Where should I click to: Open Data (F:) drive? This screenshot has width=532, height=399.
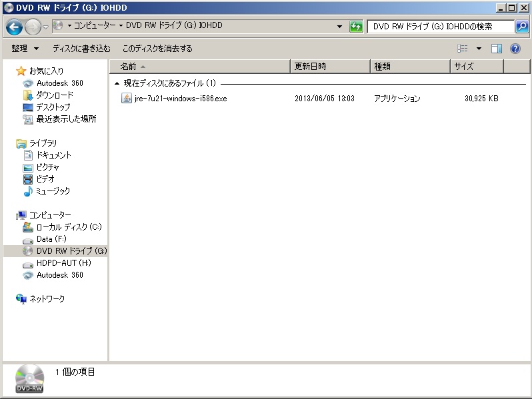(x=51, y=239)
